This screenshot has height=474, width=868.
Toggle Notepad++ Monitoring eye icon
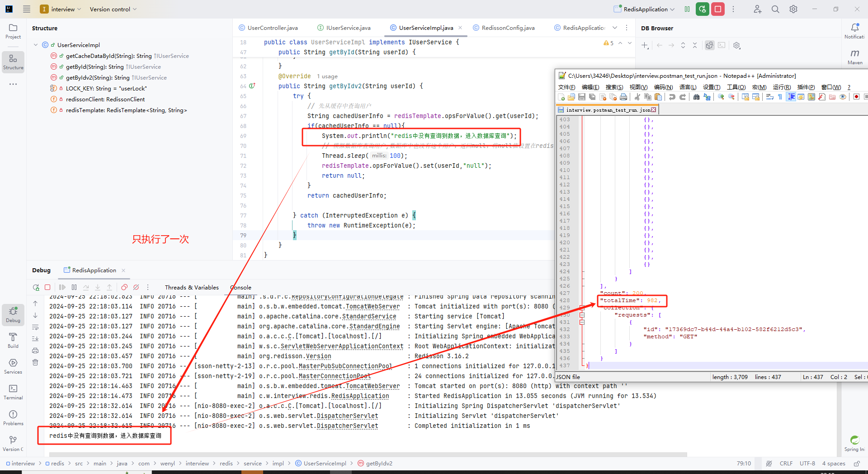843,97
